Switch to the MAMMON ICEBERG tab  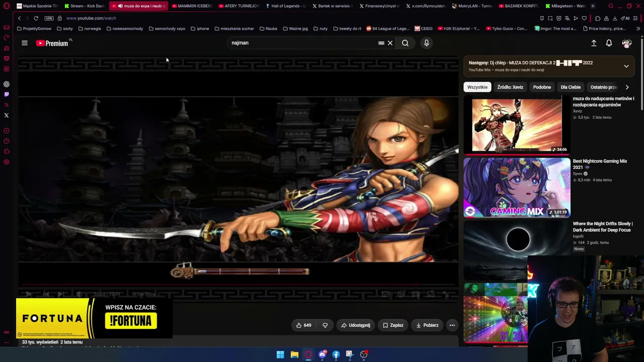click(x=191, y=6)
